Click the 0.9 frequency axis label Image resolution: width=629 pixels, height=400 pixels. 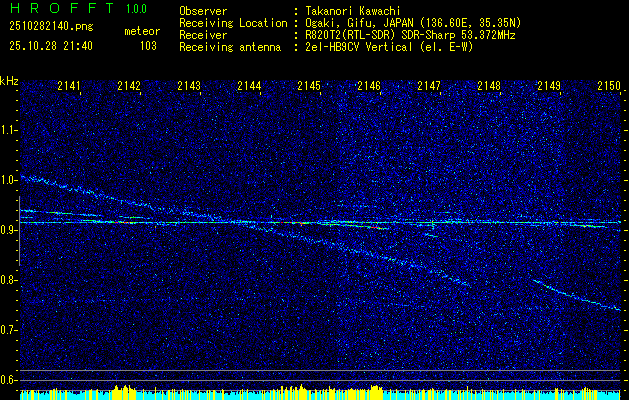tap(7, 230)
